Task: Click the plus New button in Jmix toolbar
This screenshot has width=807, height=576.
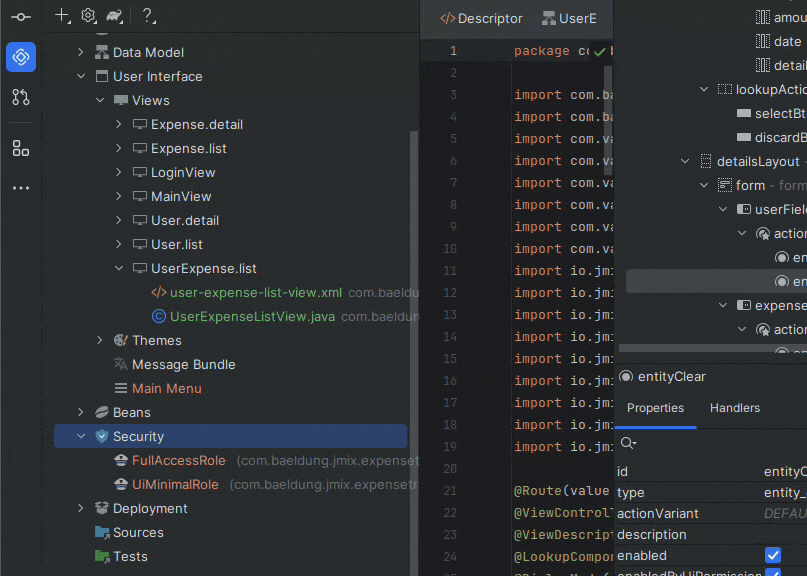Action: click(x=63, y=16)
